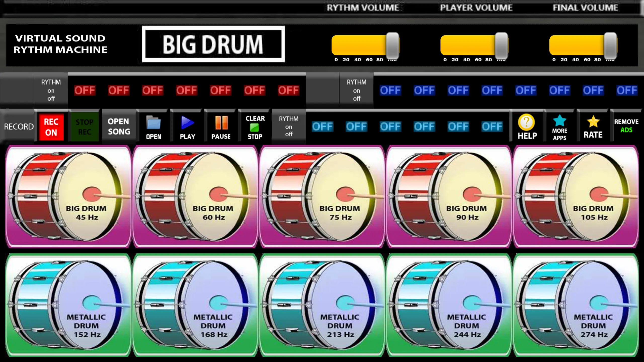Click the OPEN SONG menu option
This screenshot has width=644, height=362.
[118, 126]
